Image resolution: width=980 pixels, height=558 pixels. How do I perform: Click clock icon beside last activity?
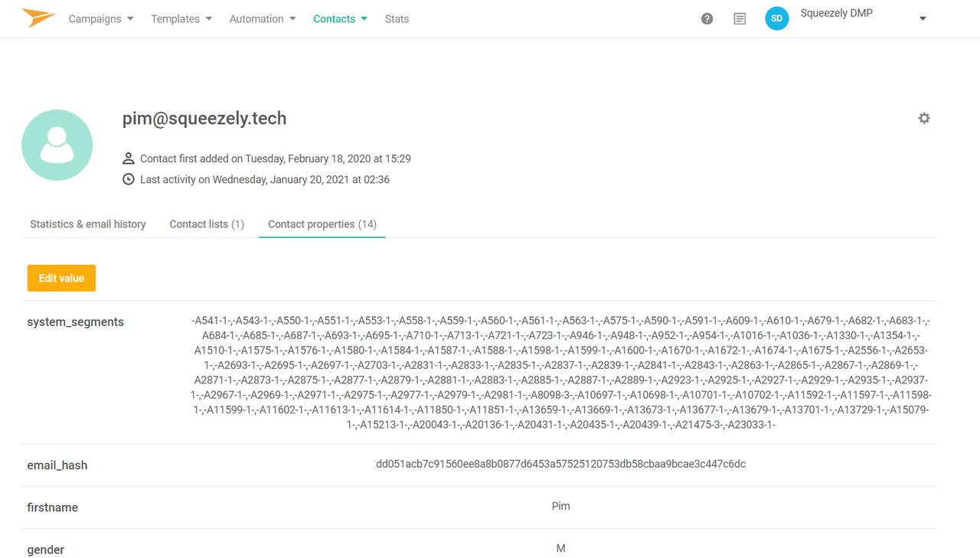(129, 179)
